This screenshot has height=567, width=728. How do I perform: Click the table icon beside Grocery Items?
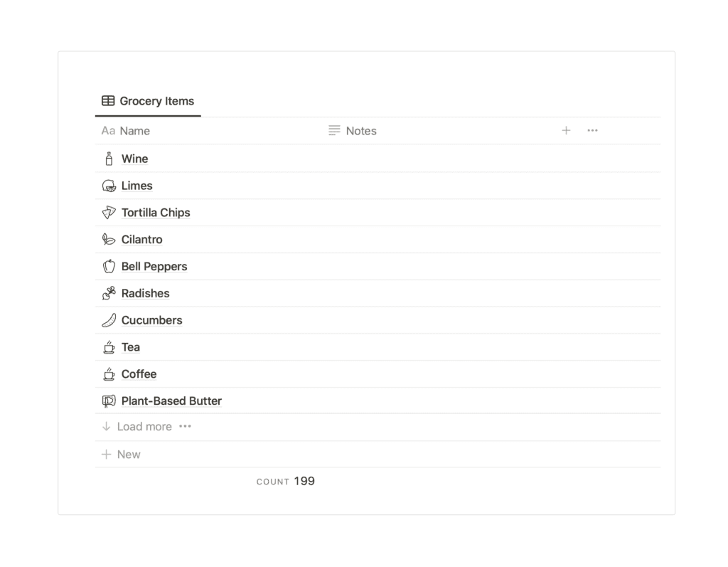coord(108,101)
